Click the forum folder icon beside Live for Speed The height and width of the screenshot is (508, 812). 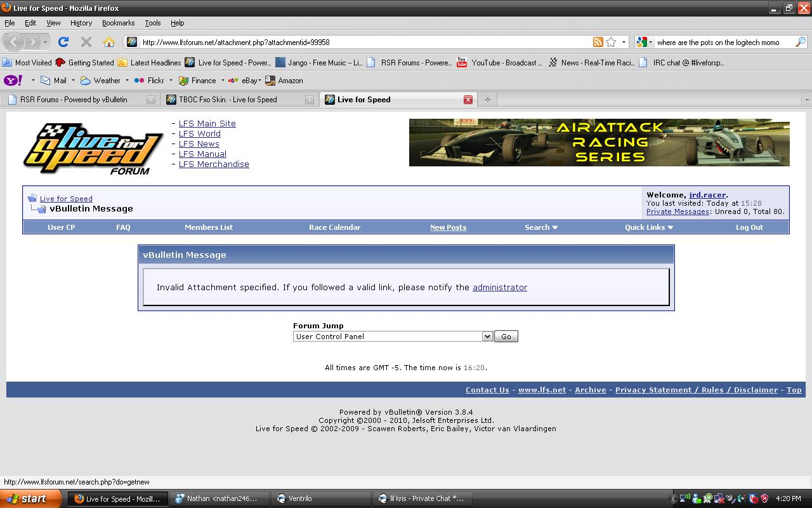pyautogui.click(x=32, y=198)
